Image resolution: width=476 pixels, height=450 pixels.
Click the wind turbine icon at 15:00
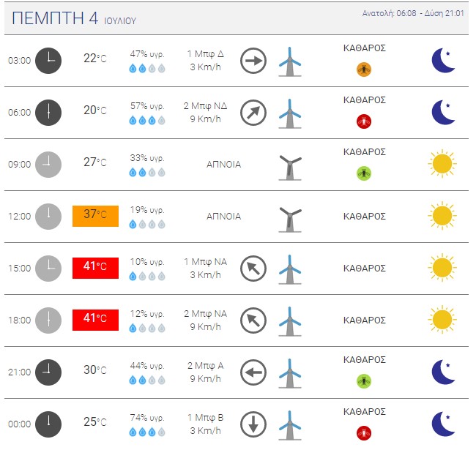tap(291, 269)
